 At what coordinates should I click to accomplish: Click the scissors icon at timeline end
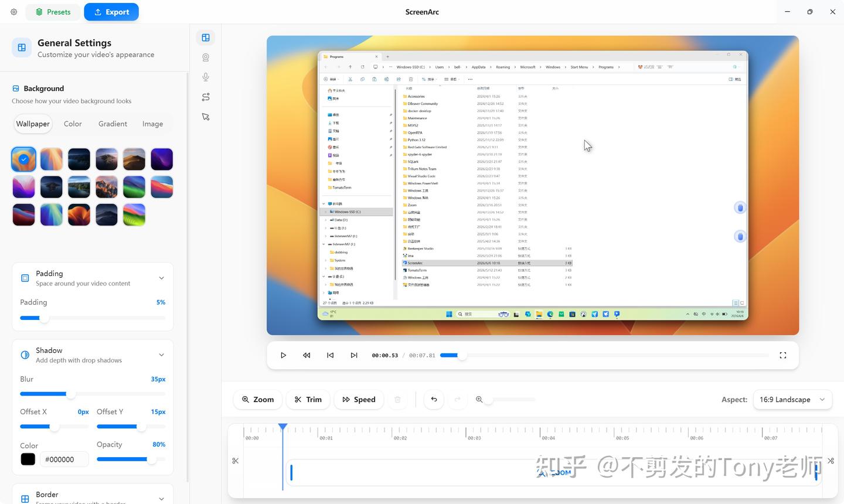[x=831, y=461]
